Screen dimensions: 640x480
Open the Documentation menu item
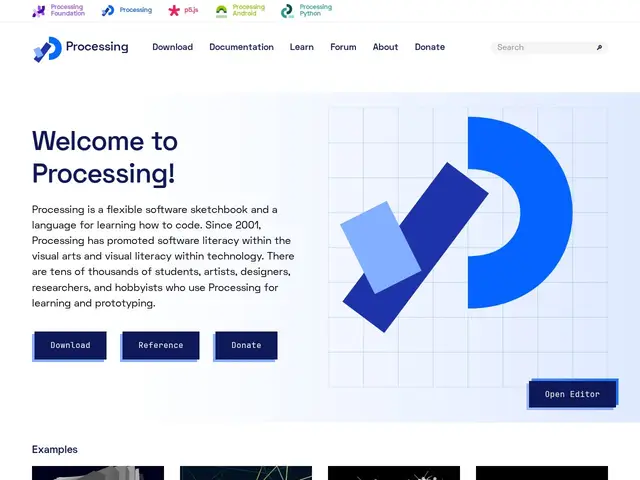point(242,47)
